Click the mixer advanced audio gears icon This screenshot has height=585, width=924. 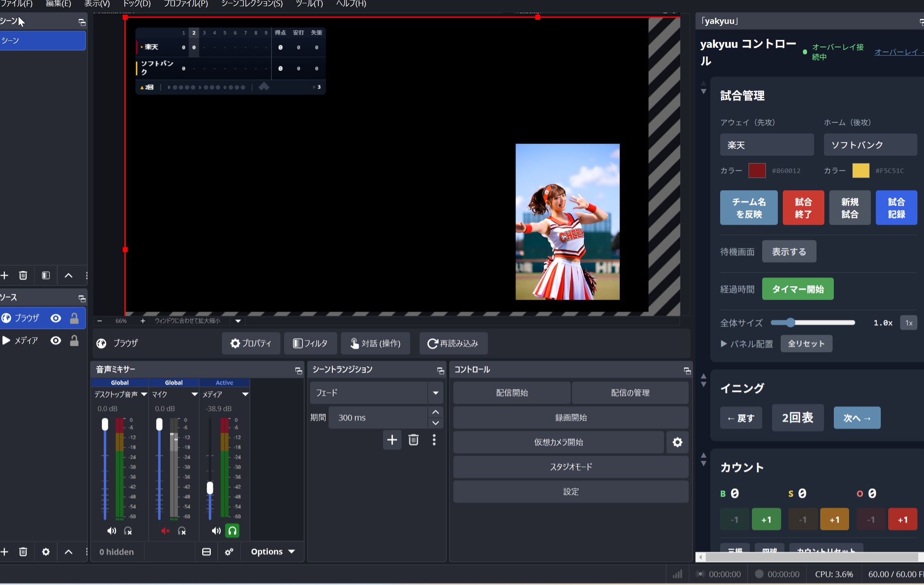(x=229, y=552)
